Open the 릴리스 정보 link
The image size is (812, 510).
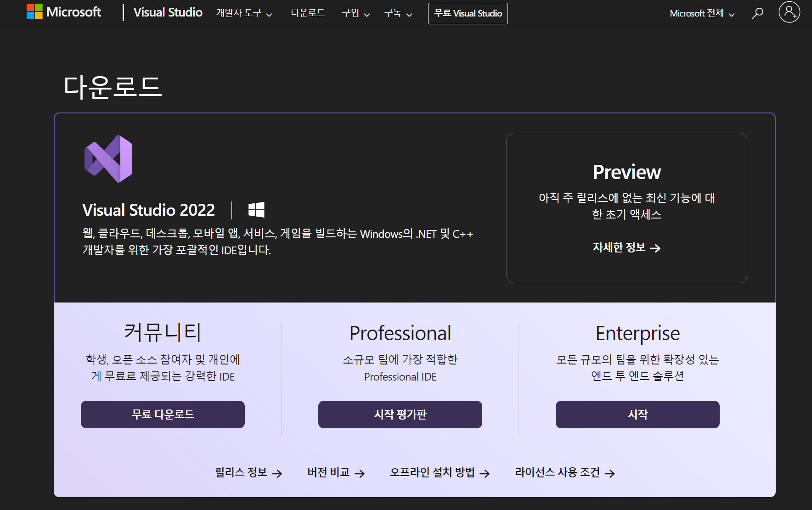point(248,472)
